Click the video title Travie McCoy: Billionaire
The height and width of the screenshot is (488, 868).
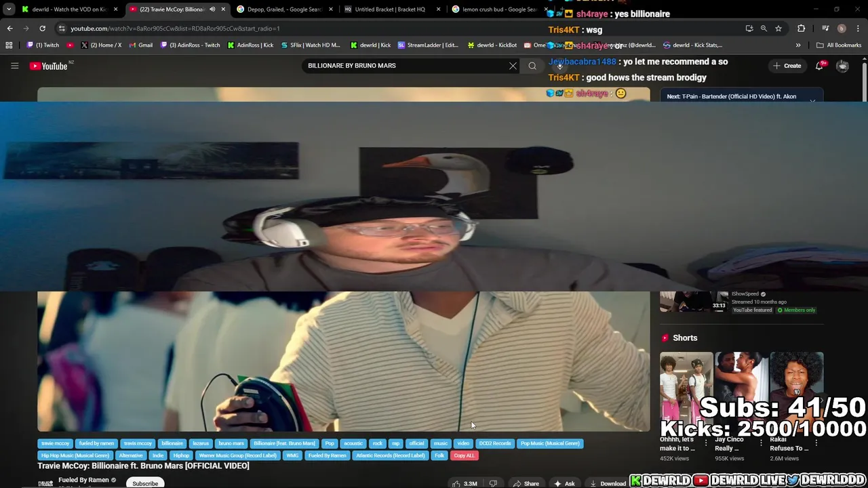point(143,466)
